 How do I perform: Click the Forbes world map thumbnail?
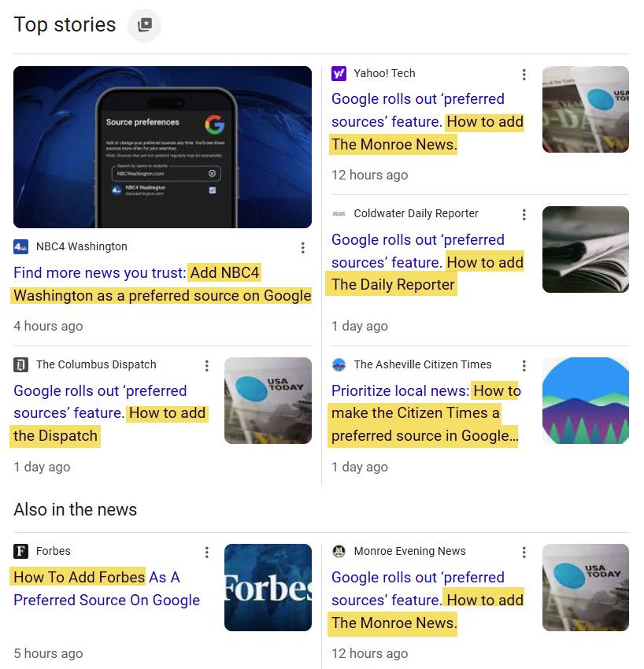click(268, 587)
